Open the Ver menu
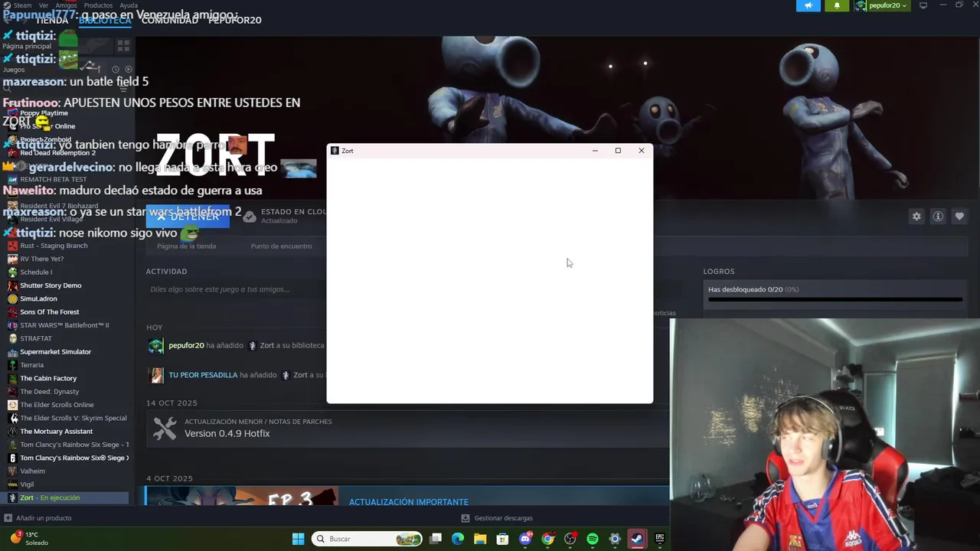Image resolution: width=980 pixels, height=551 pixels. click(x=44, y=5)
